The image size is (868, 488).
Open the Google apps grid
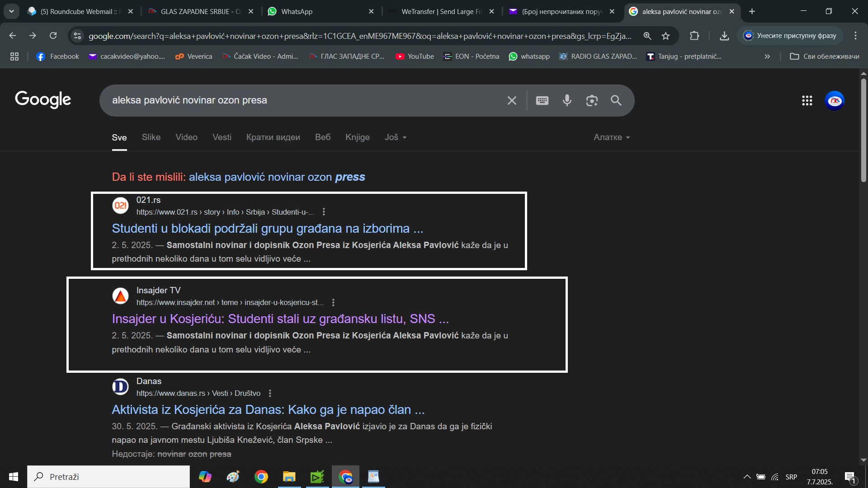(807, 100)
